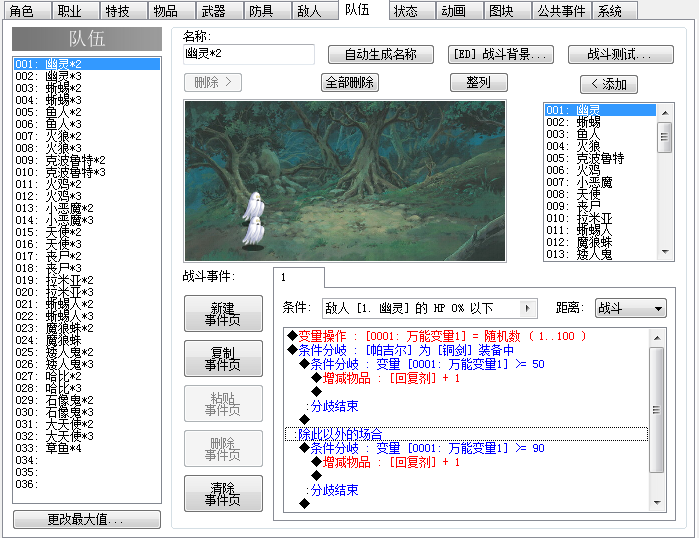
Task: Select troop 016: 天使*3
Action: coord(87,244)
